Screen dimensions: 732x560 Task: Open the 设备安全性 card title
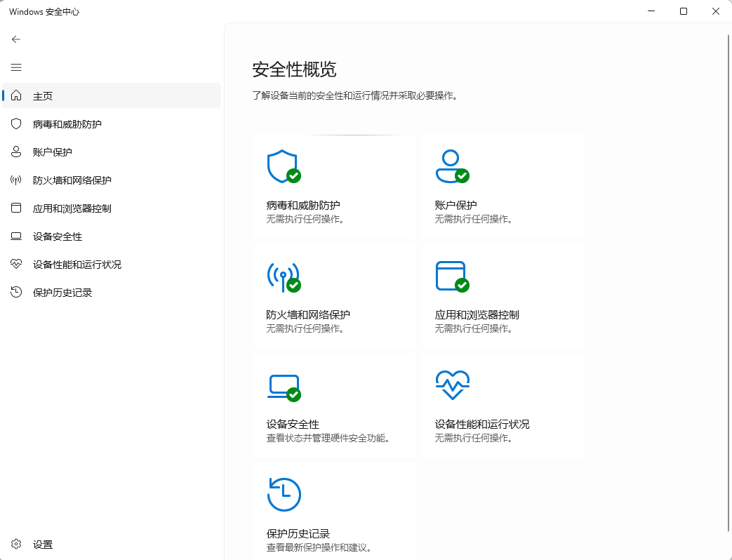click(x=293, y=424)
